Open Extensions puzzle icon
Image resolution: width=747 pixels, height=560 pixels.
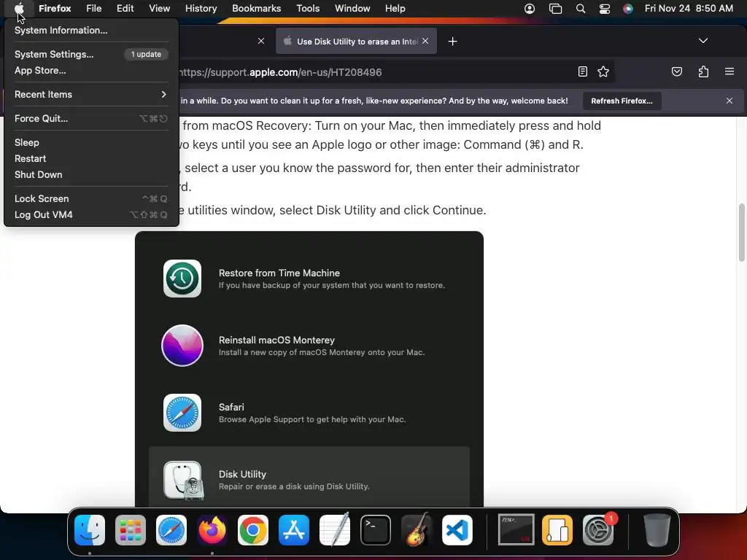pyautogui.click(x=703, y=72)
